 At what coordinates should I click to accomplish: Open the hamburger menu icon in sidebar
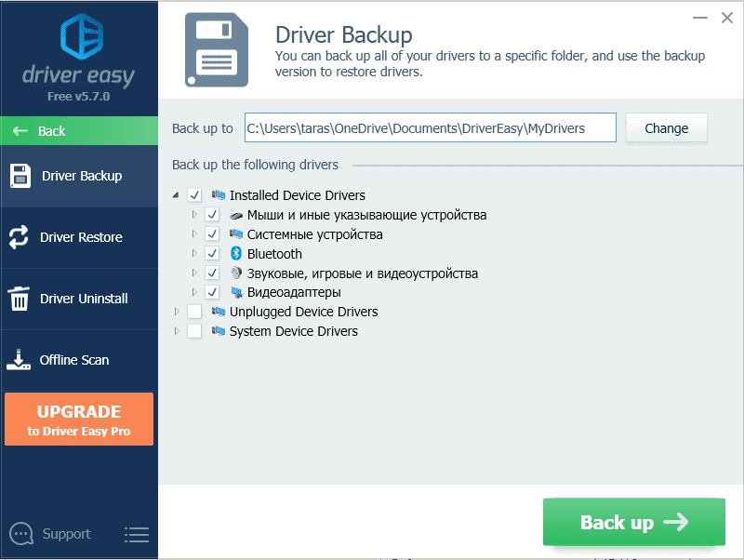click(x=137, y=534)
